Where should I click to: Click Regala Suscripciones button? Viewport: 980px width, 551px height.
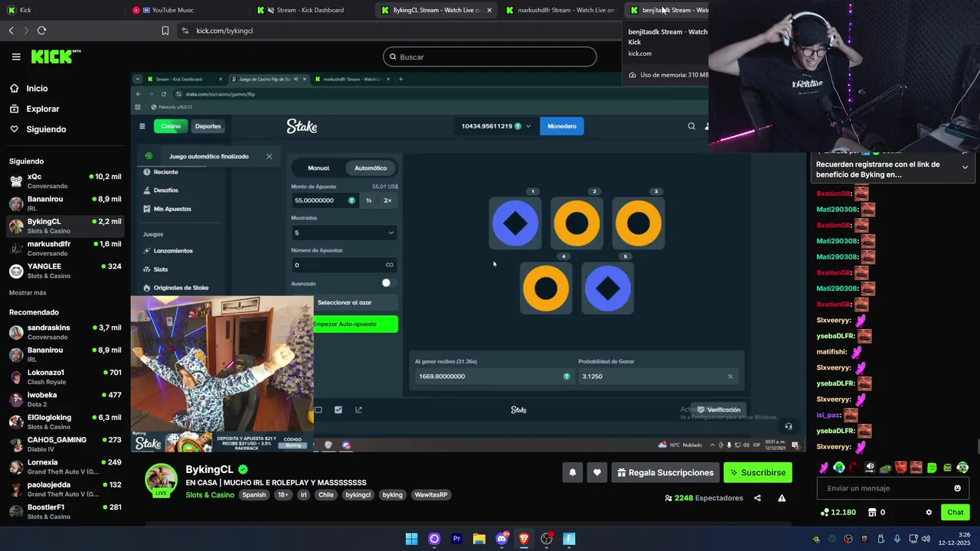pos(664,472)
